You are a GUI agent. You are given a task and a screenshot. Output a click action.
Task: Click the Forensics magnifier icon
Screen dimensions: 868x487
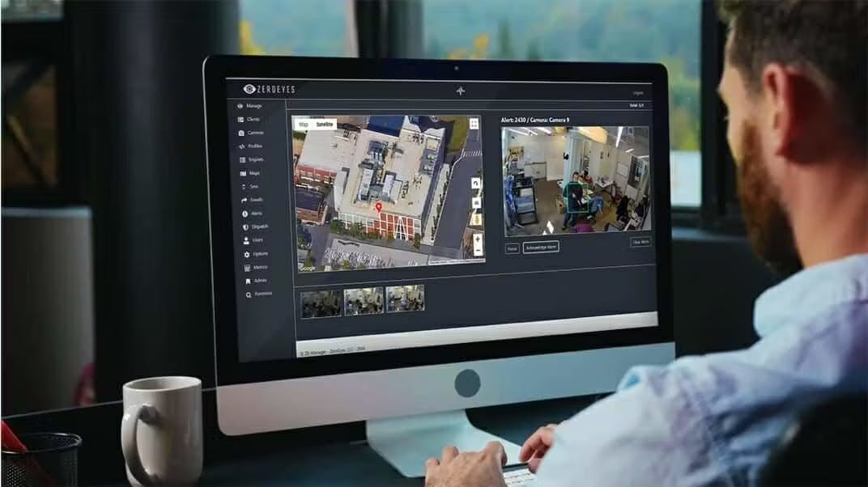[x=249, y=295]
